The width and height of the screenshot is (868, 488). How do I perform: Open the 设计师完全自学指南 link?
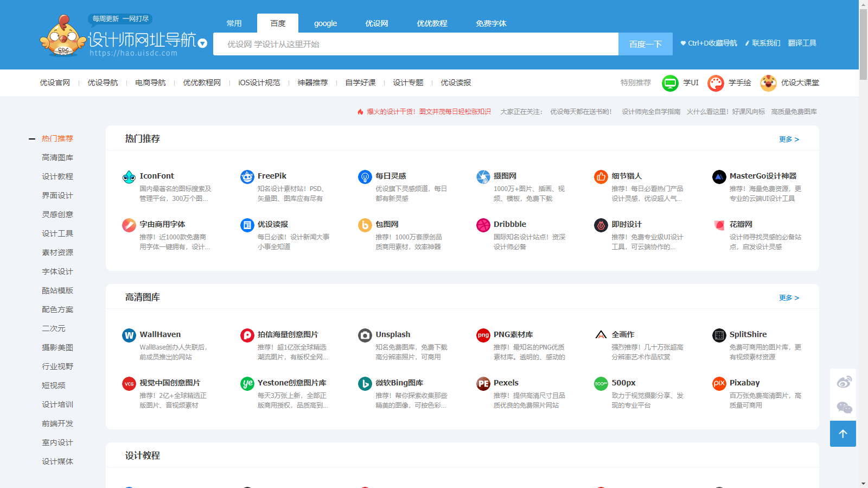651,112
